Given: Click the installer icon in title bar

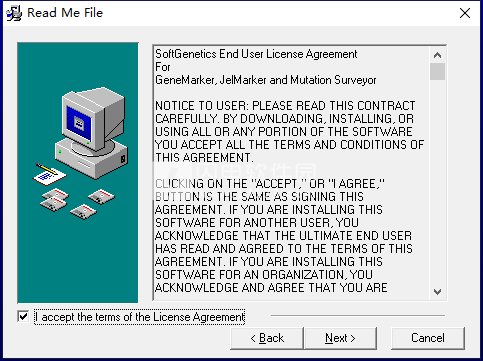Looking at the screenshot, I should [14, 13].
